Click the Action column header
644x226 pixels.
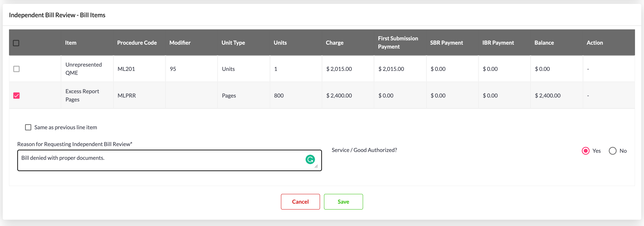click(595, 43)
